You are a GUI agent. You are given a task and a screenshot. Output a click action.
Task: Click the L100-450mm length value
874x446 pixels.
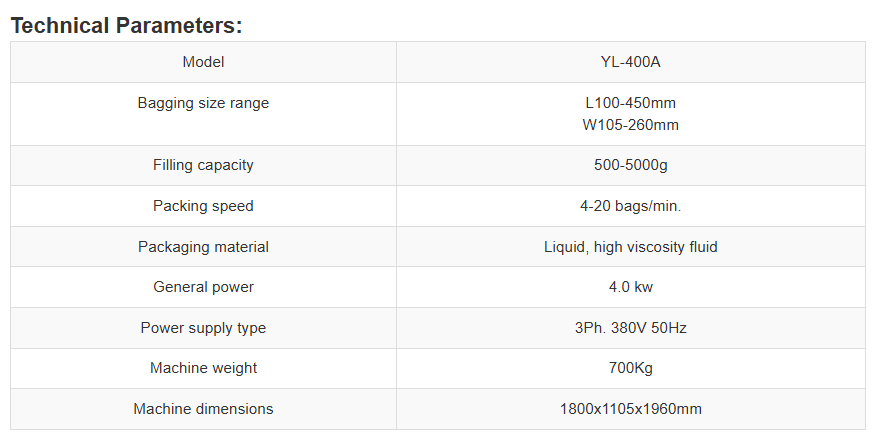[x=630, y=103]
